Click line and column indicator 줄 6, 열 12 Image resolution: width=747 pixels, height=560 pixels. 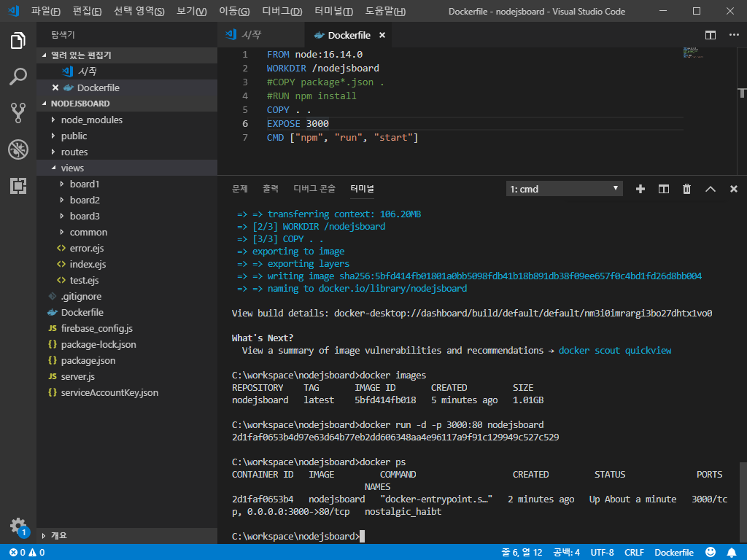pyautogui.click(x=522, y=553)
